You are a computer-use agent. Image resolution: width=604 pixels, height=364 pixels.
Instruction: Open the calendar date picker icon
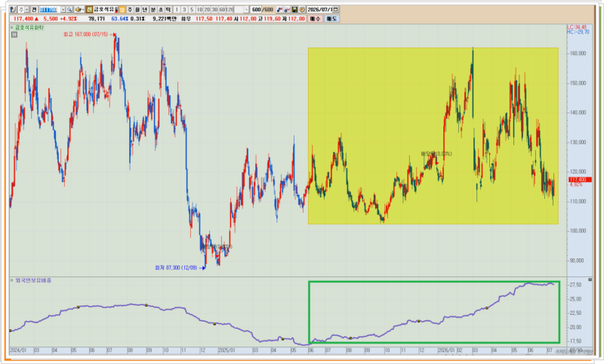click(x=335, y=9)
